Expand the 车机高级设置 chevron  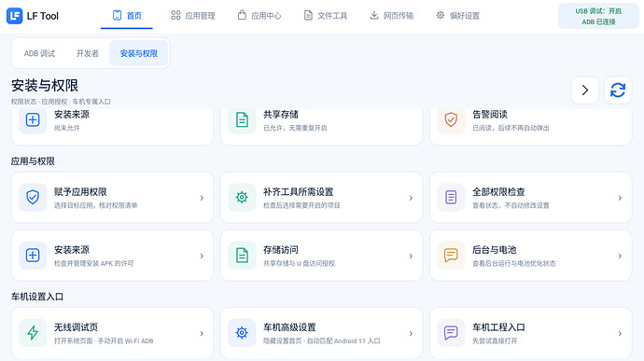pyautogui.click(x=411, y=334)
